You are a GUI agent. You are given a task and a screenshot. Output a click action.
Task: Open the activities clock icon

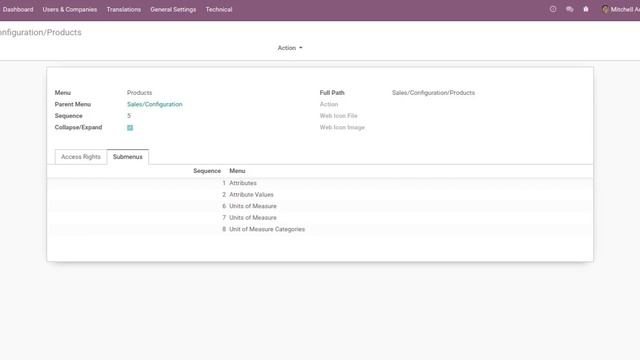[x=553, y=9]
